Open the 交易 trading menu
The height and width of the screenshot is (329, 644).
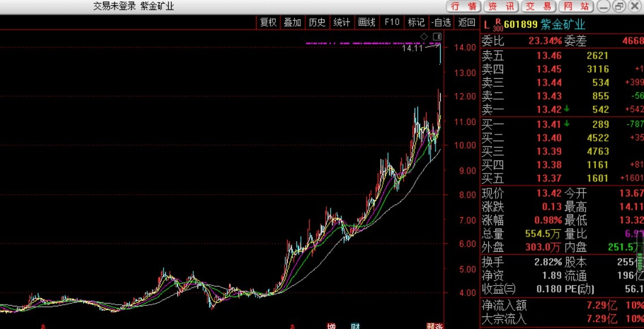pyautogui.click(x=539, y=6)
